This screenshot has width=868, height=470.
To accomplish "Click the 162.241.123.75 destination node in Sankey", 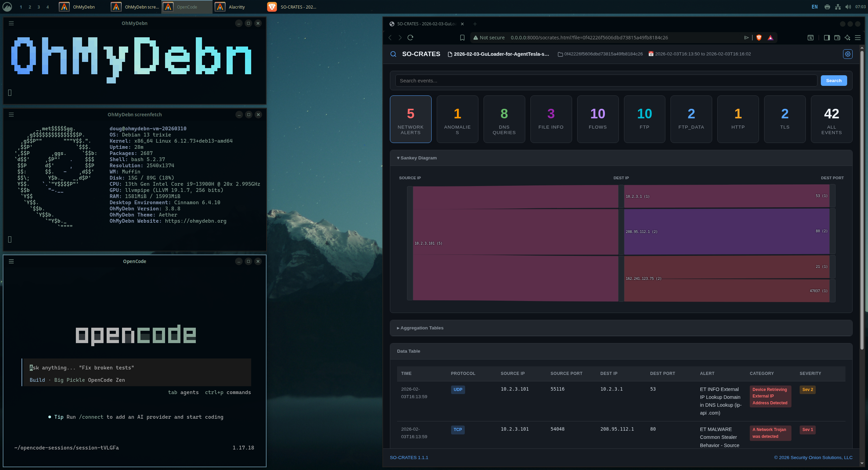I will click(x=621, y=278).
